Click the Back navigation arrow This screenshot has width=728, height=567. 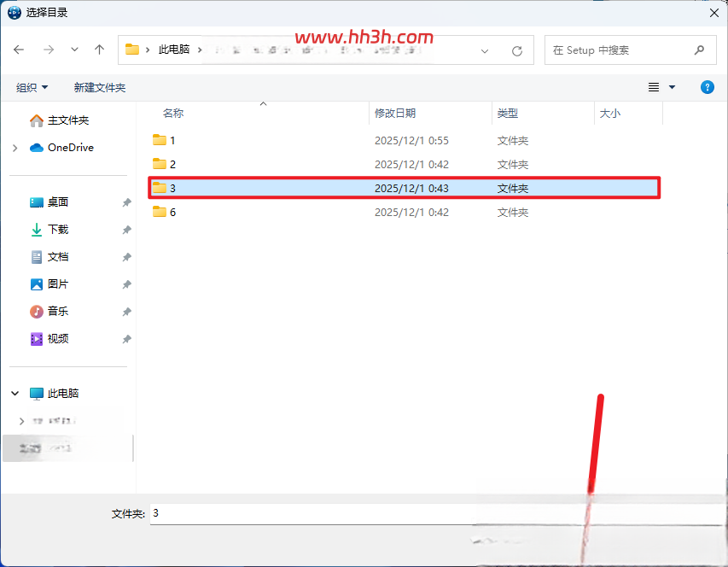click(x=19, y=50)
